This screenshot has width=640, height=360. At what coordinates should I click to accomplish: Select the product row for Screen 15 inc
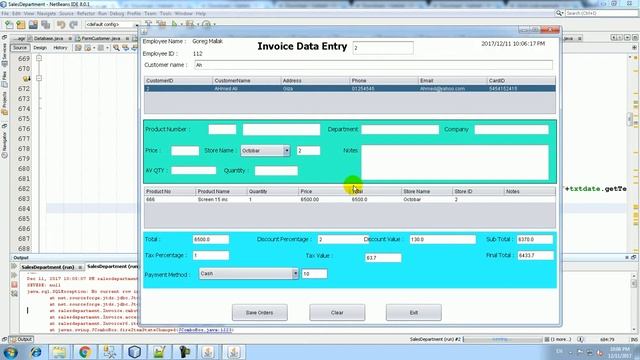click(350, 200)
